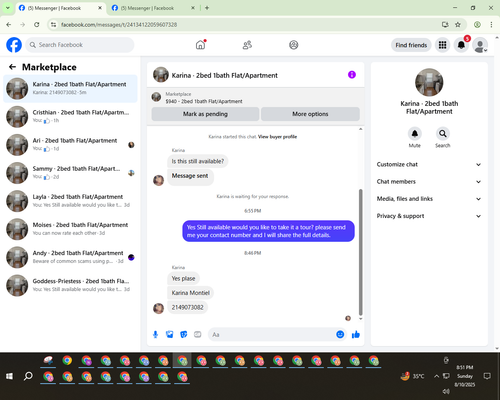500x400 pixels.
Task: Open Karina's conversation in the list
Action: (x=70, y=89)
